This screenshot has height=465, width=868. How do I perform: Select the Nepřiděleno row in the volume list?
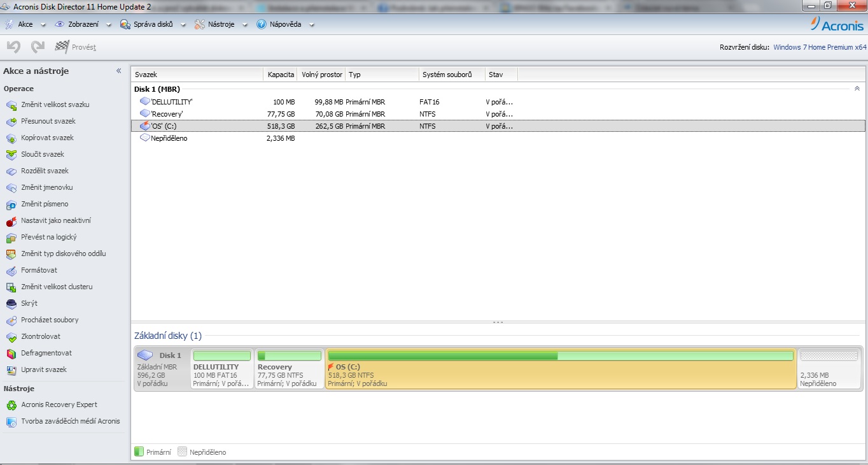click(x=498, y=138)
